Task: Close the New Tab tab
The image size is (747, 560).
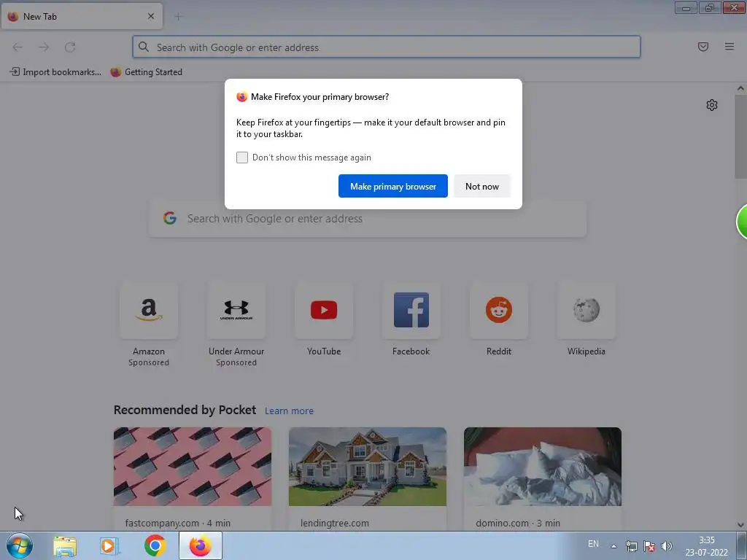Action: pos(151,16)
